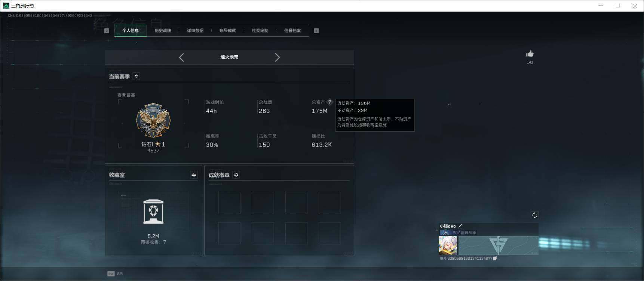Select the first empty badge slot in 成就徽章
Screen dimensions: 644x281
pyautogui.click(x=229, y=203)
